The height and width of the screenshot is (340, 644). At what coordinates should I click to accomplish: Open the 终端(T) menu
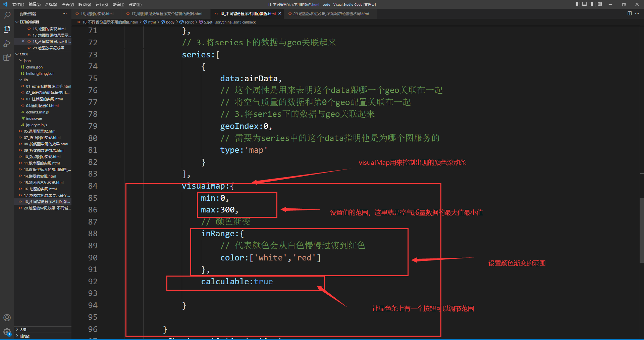[x=118, y=4]
